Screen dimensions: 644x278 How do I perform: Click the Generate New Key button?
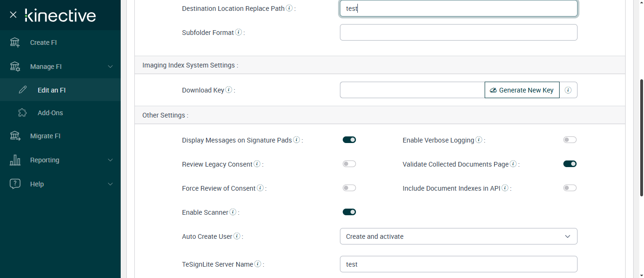pyautogui.click(x=522, y=90)
